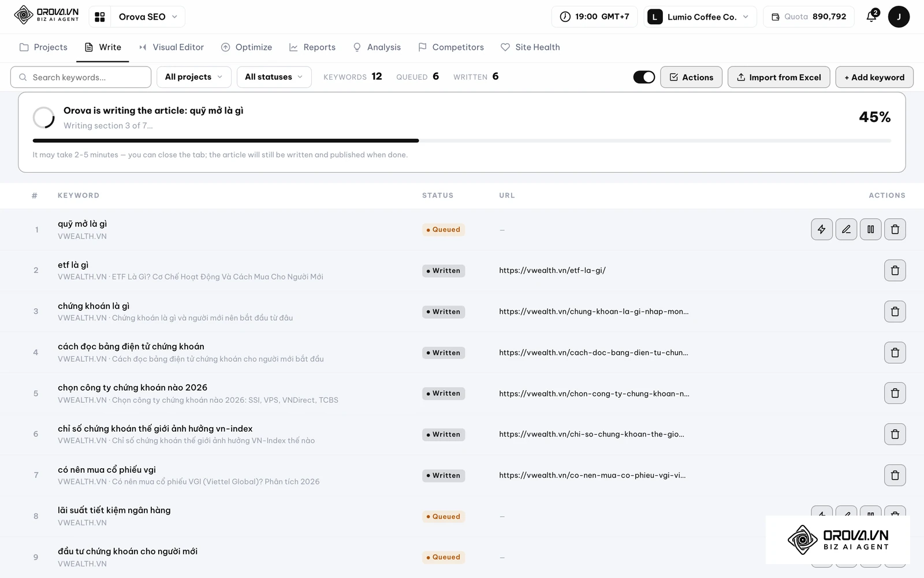Open the co-nen-mua-co-phieu-vgi URL
This screenshot has height=578, width=924.
tap(593, 475)
